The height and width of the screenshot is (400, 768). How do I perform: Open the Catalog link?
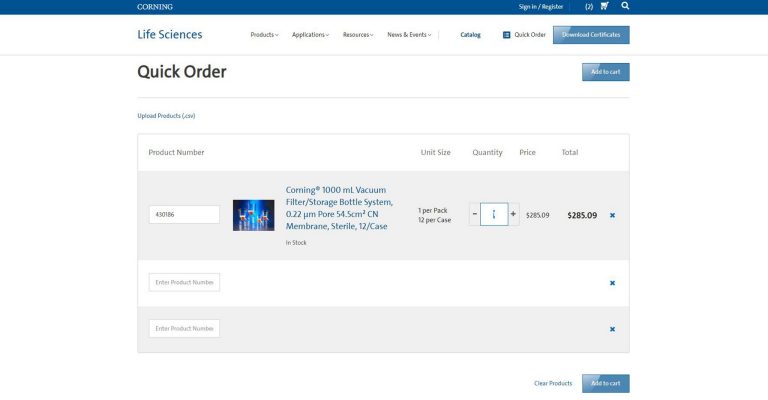470,35
